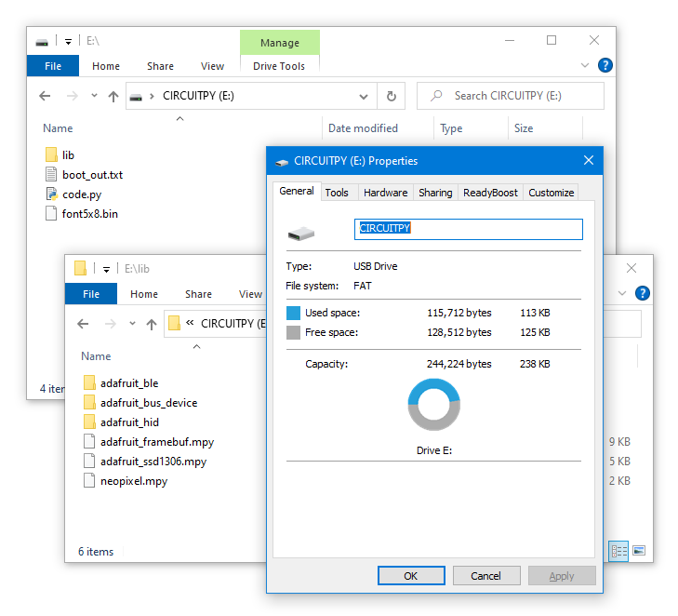
Task: Go forward in the E:\ window
Action: tap(73, 96)
